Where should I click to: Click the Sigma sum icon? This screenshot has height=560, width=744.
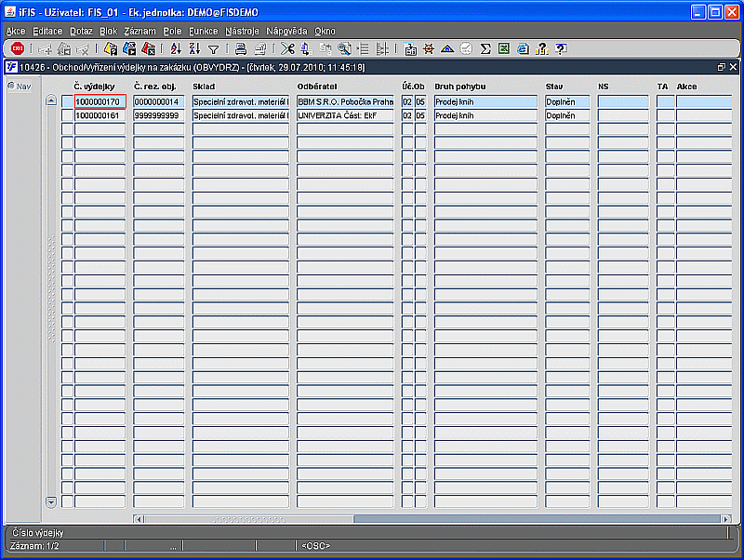point(485,48)
